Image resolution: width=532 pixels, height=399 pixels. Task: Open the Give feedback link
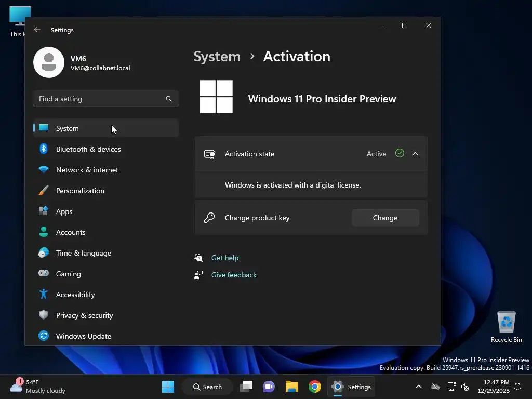(x=234, y=275)
